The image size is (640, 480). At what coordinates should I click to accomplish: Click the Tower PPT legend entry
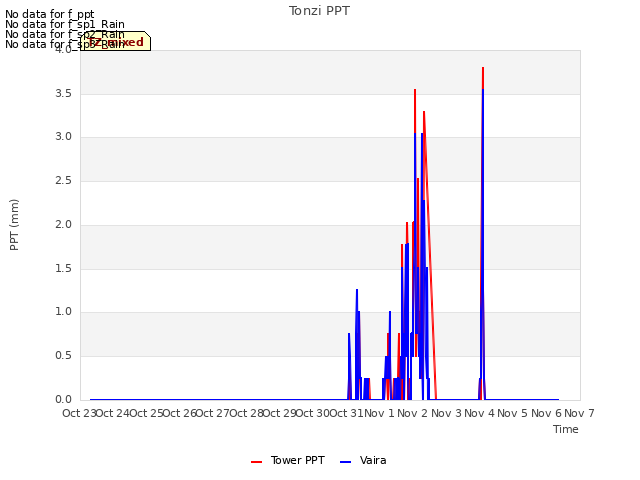point(288,460)
